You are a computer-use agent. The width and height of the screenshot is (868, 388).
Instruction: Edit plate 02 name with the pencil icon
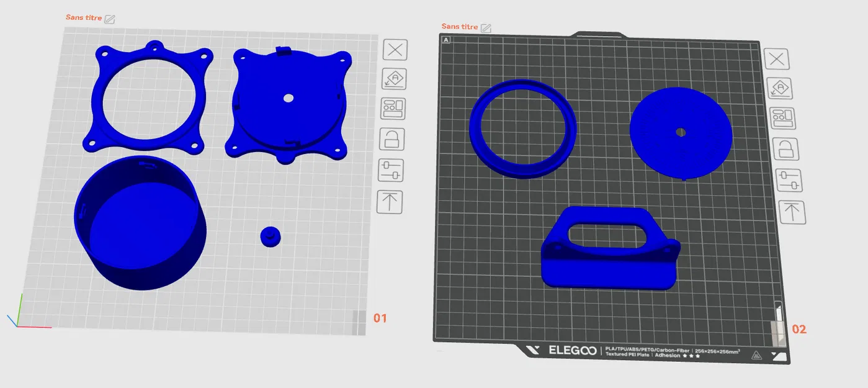point(486,28)
